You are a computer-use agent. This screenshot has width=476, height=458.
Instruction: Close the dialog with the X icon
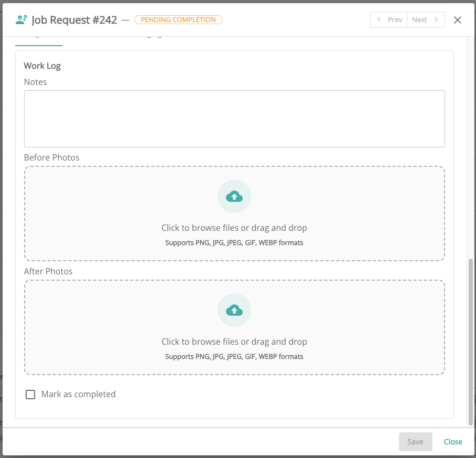[x=457, y=20]
